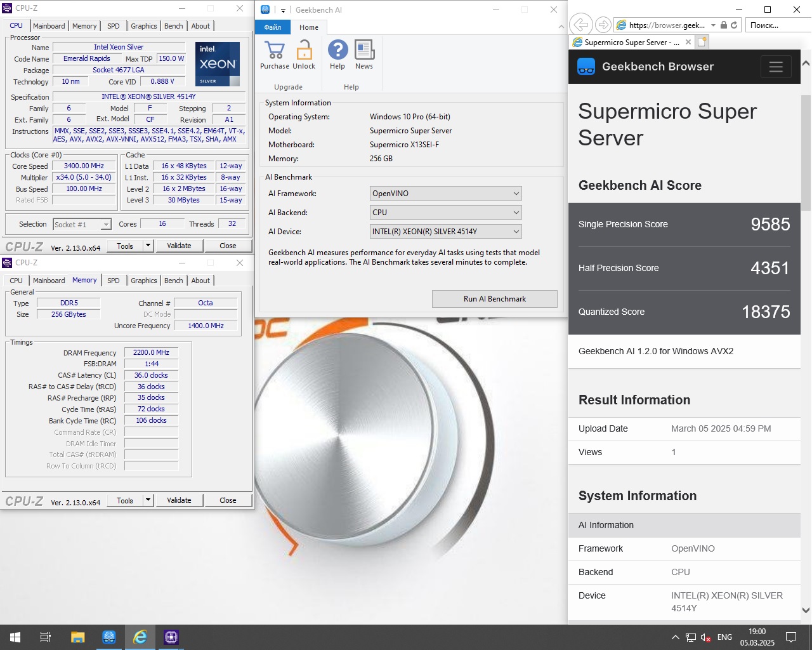Viewport: 812px width, 650px height.
Task: Open the Socket #1 selection dropdown
Action: click(82, 224)
